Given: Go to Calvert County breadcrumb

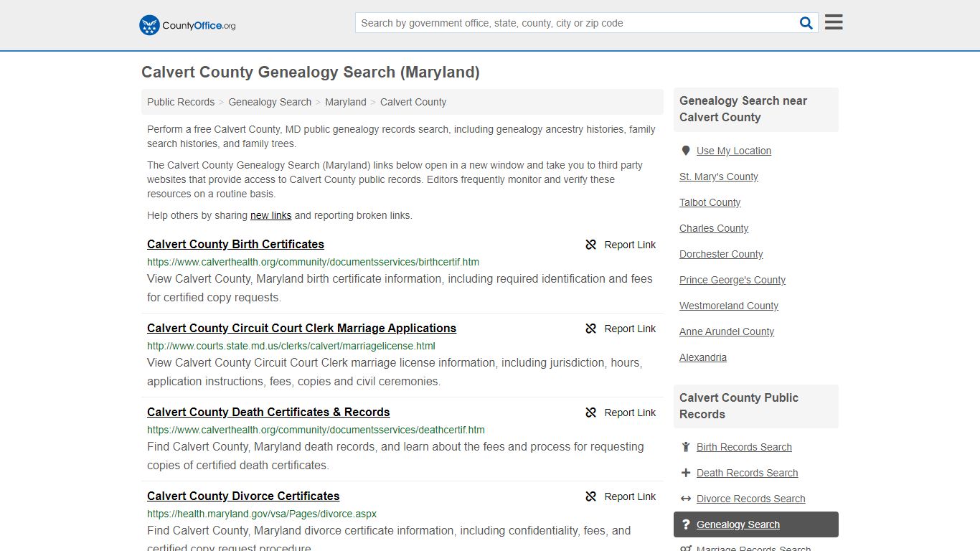Looking at the screenshot, I should tap(413, 102).
